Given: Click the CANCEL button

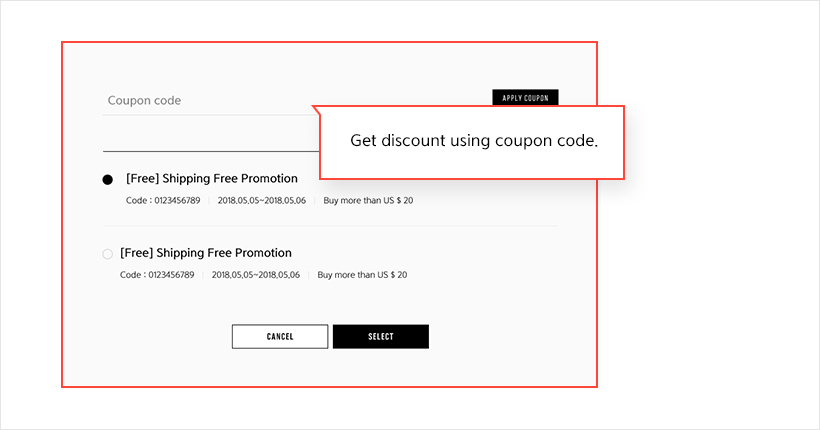Looking at the screenshot, I should tap(280, 336).
